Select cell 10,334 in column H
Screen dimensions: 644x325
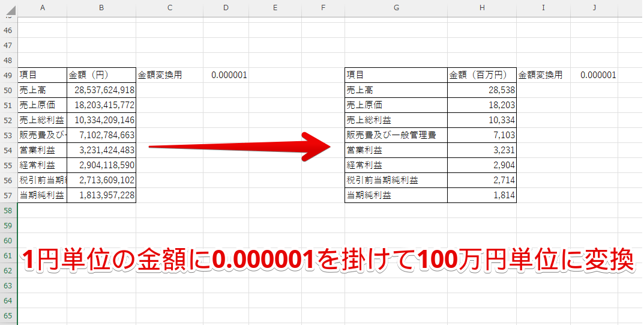click(x=482, y=120)
